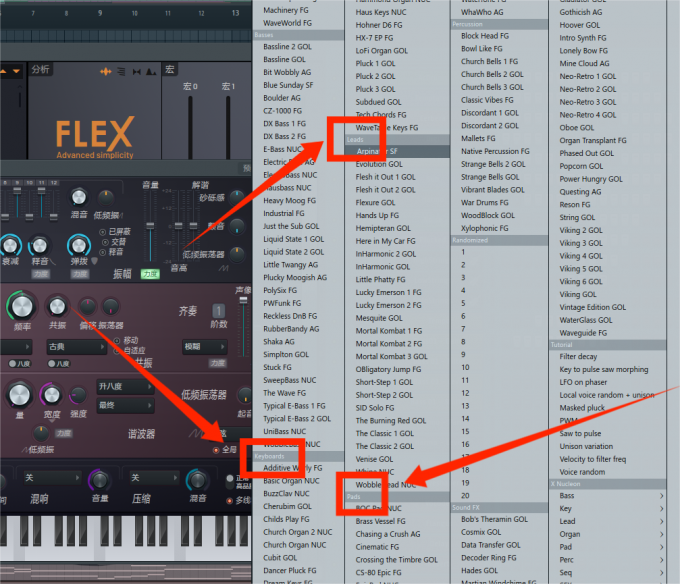Click the 混音 mix knob in envelope section
The image size is (680, 584).
point(78,197)
